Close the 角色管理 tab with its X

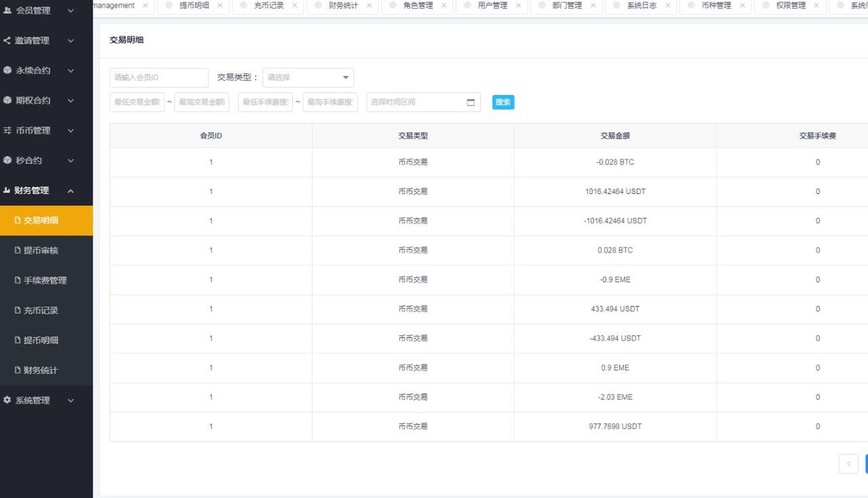point(443,5)
